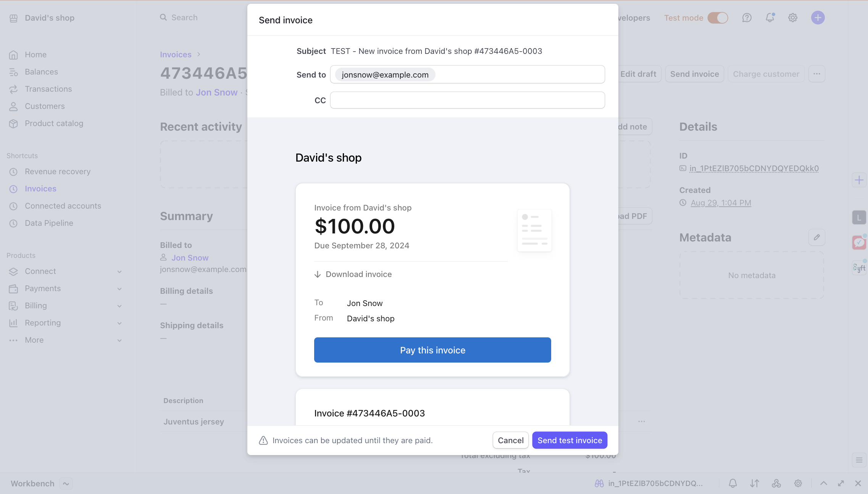Expand the Reporting sidebar section
The height and width of the screenshot is (494, 868).
(x=119, y=323)
